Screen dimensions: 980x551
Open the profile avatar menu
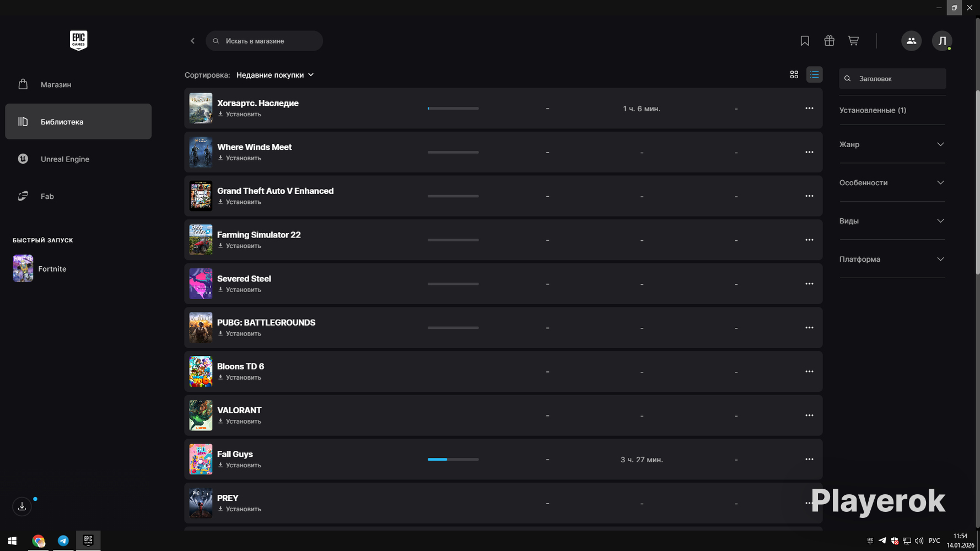click(942, 41)
